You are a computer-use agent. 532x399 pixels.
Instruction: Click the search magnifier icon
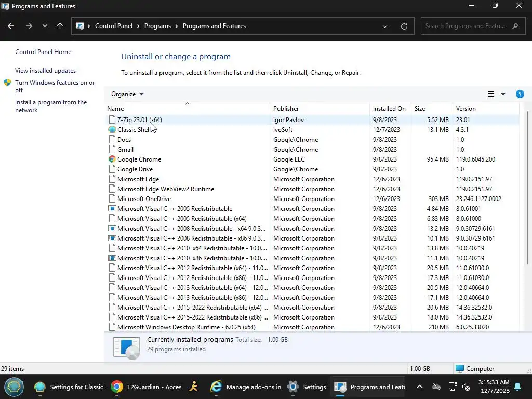[515, 26]
